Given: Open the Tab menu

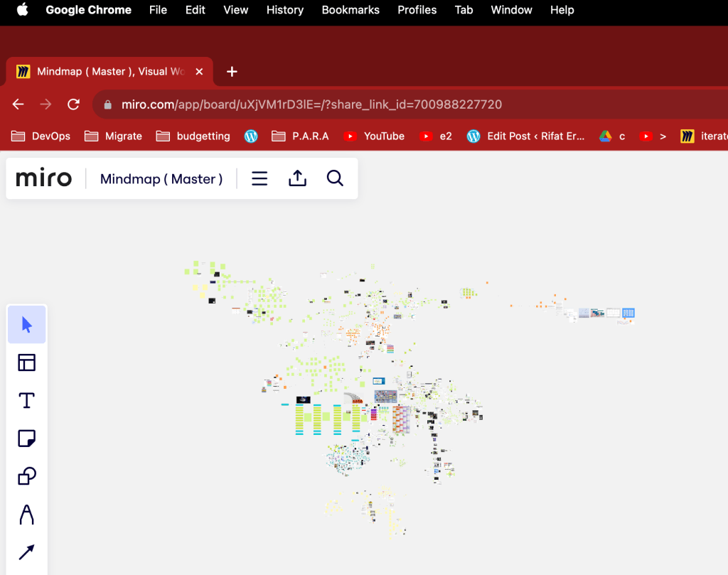Looking at the screenshot, I should click(464, 10).
